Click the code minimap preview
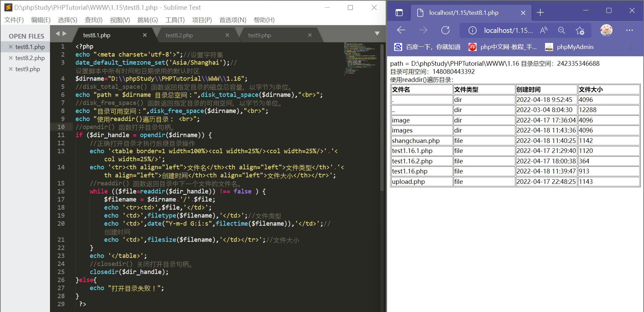 (x=361, y=58)
